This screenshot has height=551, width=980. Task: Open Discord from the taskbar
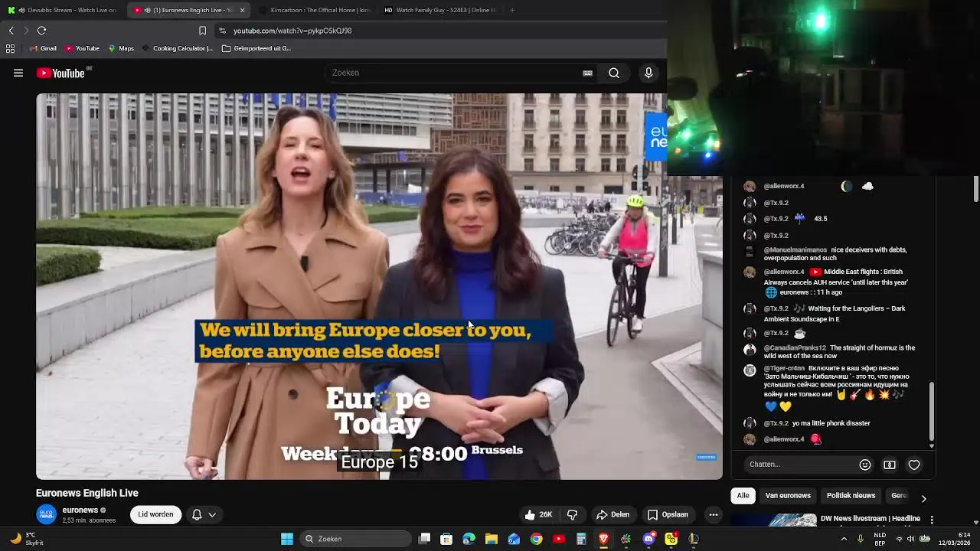pos(649,539)
